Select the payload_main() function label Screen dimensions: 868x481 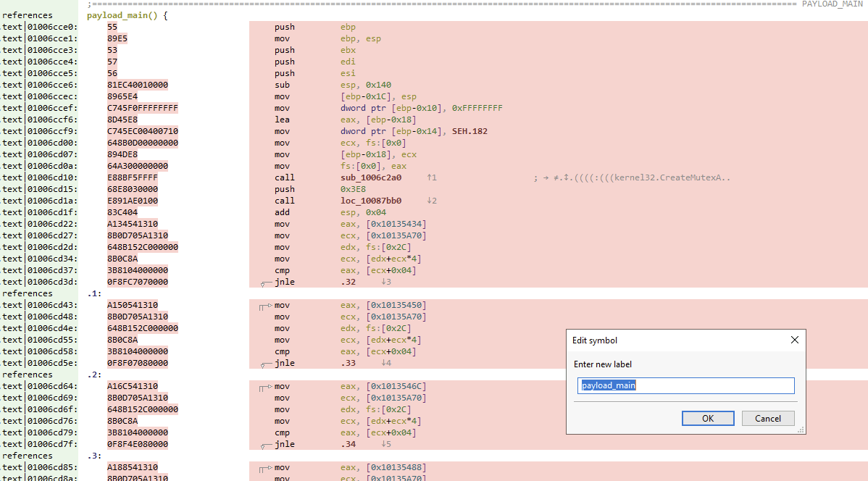coord(122,15)
